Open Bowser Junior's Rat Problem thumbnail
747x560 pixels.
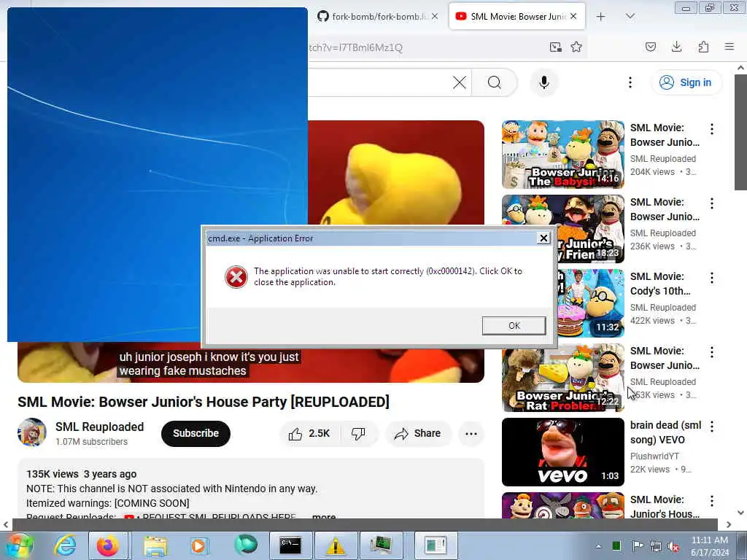tap(562, 378)
